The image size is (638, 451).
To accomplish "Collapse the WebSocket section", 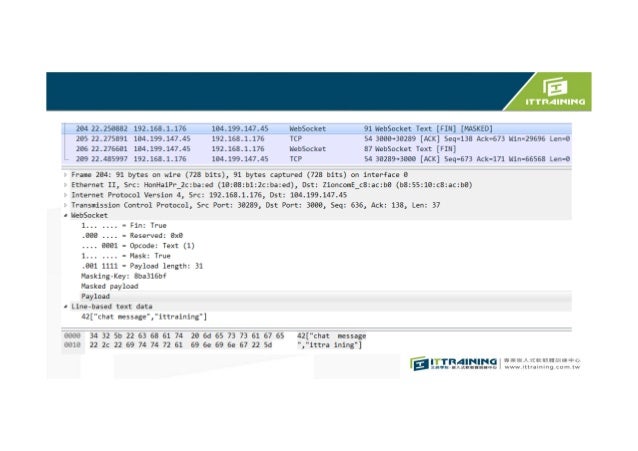I will (x=66, y=215).
